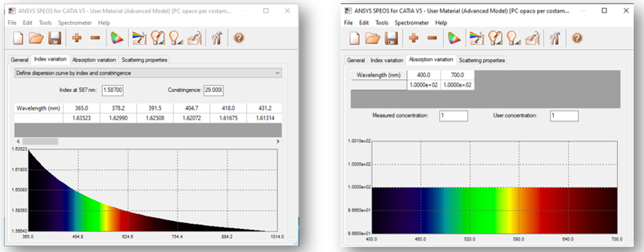
Task: Click right arrow of wavelength table scrollbar
Action: (278, 141)
